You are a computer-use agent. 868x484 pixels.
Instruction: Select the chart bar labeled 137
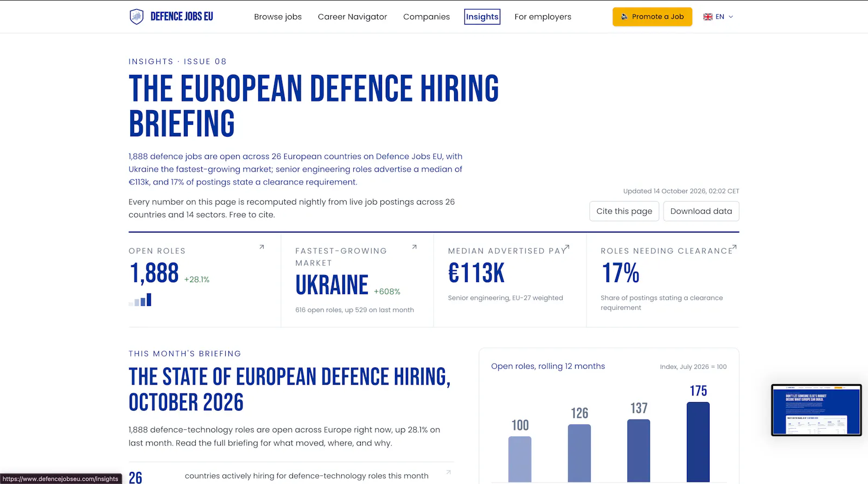click(x=639, y=450)
